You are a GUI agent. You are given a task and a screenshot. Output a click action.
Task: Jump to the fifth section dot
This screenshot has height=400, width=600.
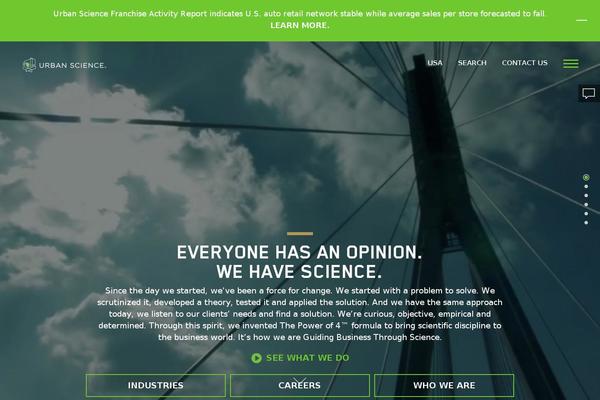point(586,214)
